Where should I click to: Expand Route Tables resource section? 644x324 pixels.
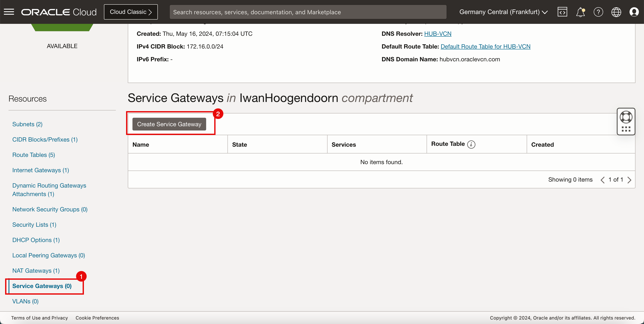(x=34, y=155)
